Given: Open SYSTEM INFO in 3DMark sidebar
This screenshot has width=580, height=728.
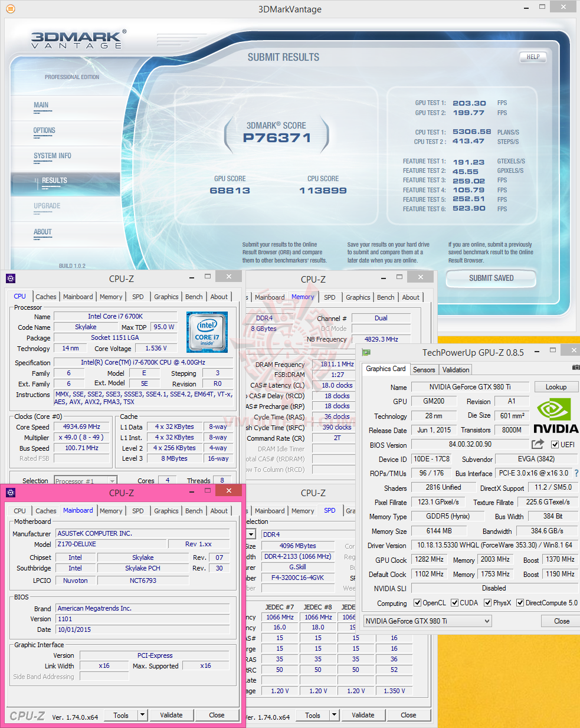Looking at the screenshot, I should [x=52, y=156].
